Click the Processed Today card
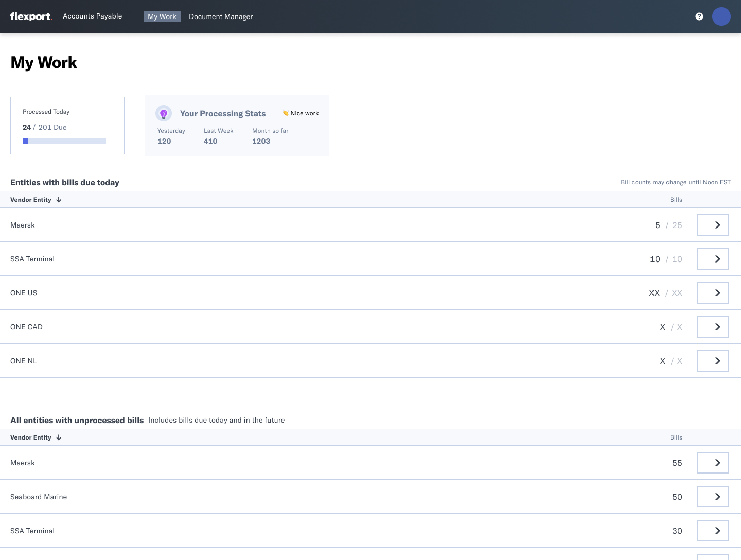The height and width of the screenshot is (560, 741). point(67,126)
